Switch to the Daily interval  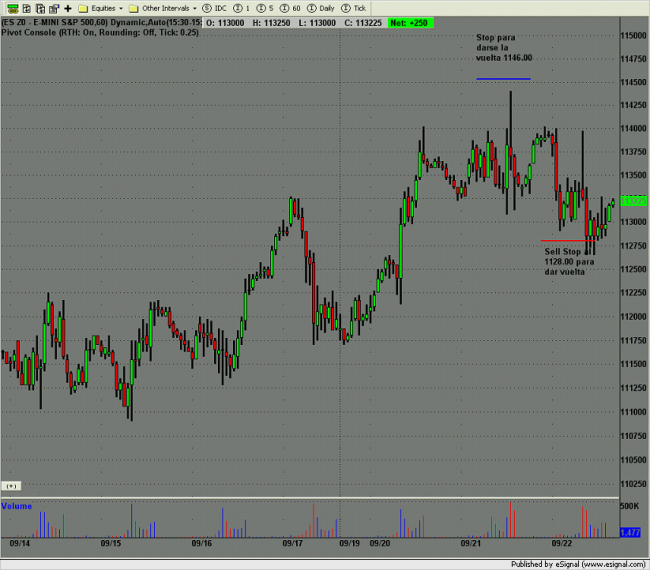click(x=320, y=8)
